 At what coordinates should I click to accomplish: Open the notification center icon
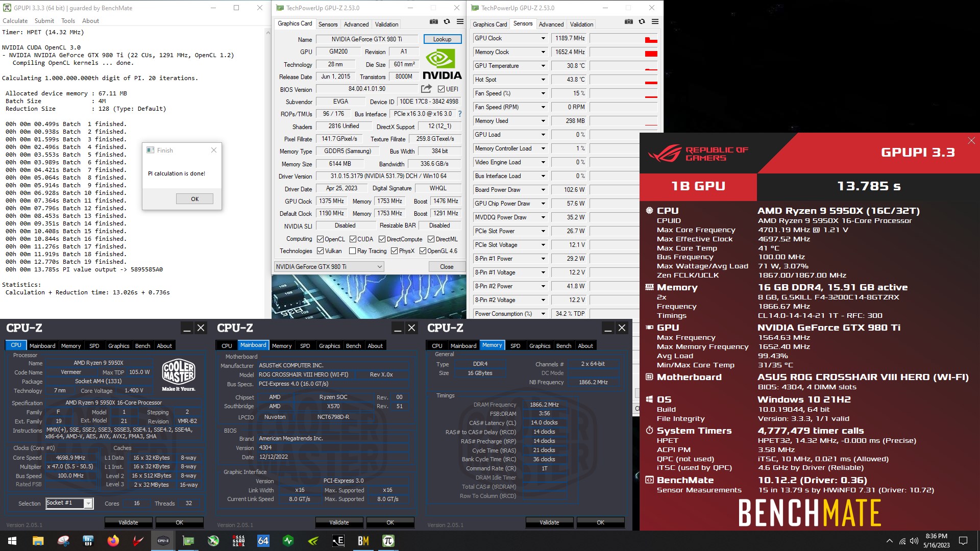[x=963, y=541]
